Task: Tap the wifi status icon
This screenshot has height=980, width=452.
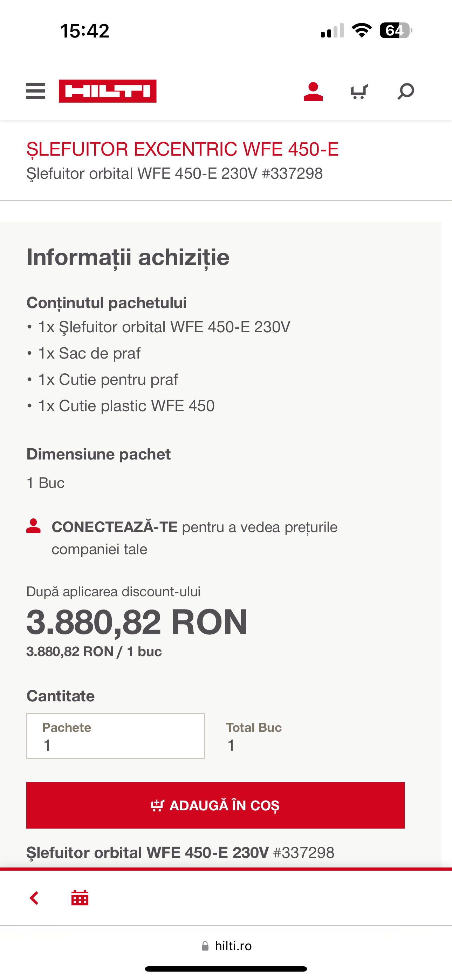Action: point(362,30)
